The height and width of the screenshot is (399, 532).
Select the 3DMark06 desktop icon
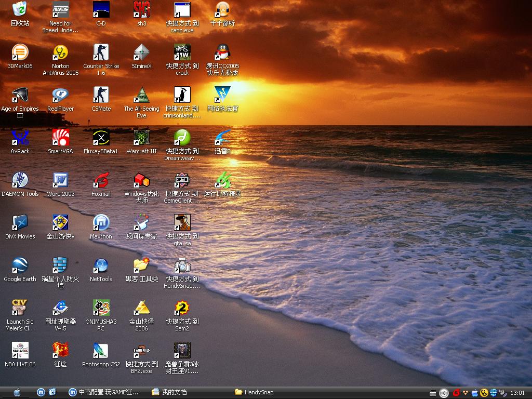[20, 52]
